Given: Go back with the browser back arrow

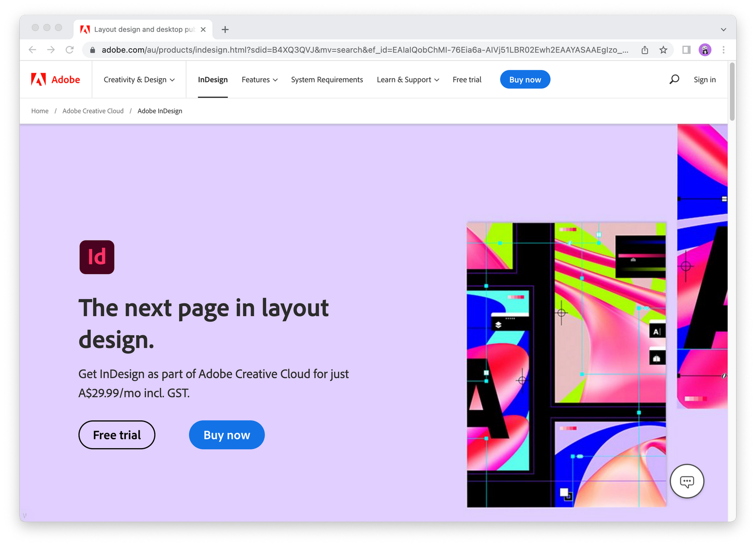Looking at the screenshot, I should tap(33, 50).
